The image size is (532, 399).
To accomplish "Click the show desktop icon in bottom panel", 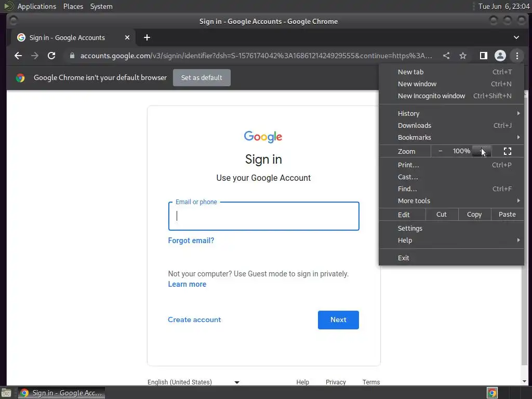I will coord(6,393).
